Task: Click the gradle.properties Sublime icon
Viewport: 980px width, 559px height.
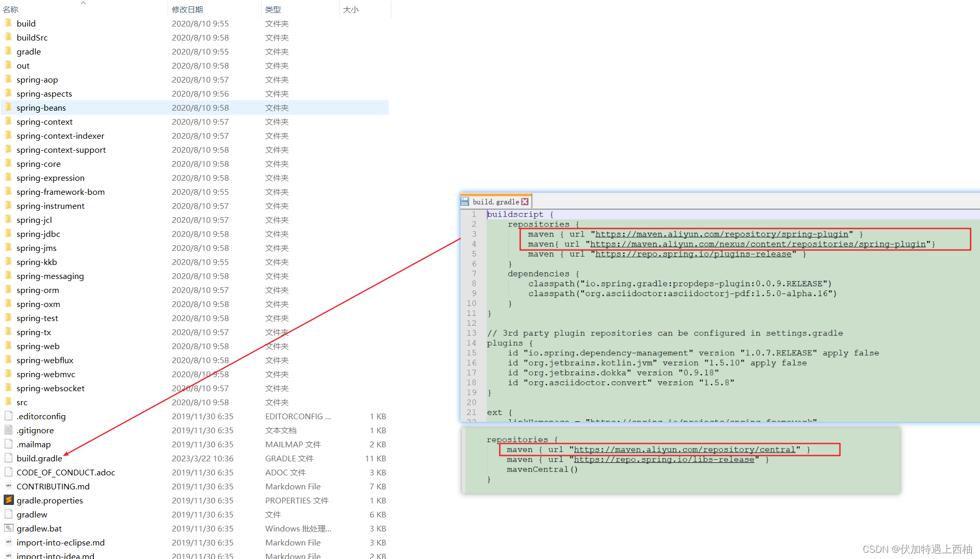Action: click(x=8, y=500)
